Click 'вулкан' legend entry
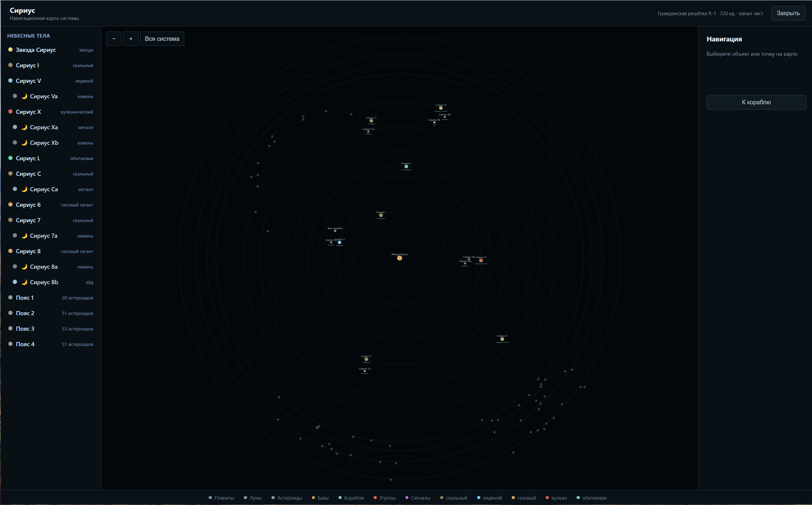 coord(556,498)
